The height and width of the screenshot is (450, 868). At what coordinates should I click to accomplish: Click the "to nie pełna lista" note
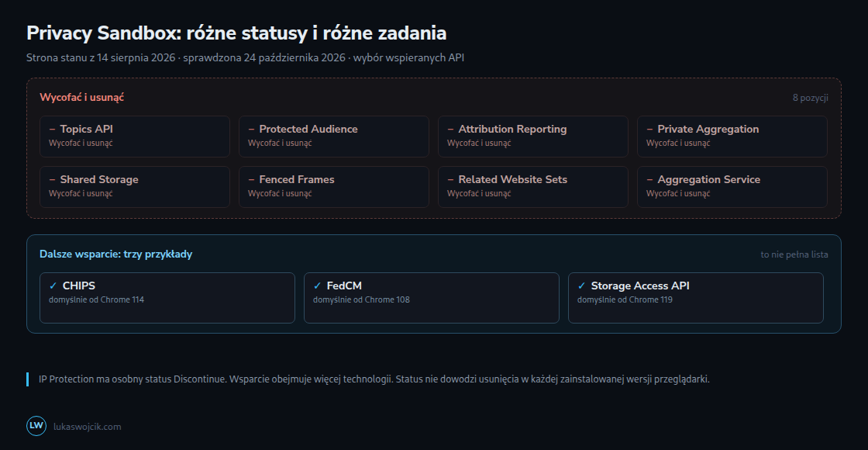794,255
